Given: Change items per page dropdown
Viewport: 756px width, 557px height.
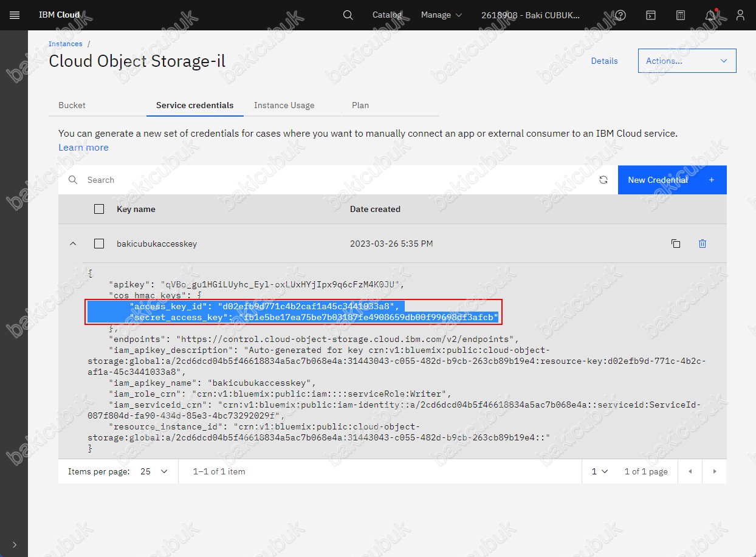Looking at the screenshot, I should coord(154,471).
